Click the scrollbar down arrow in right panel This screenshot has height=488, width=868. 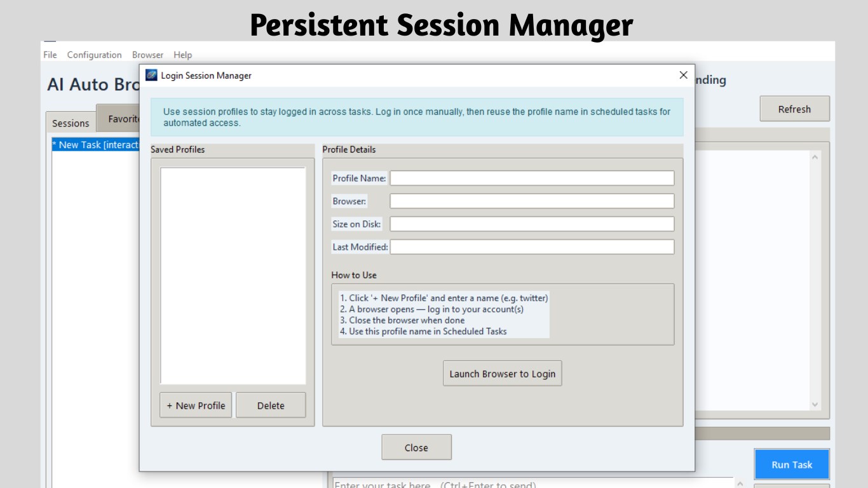coord(815,405)
